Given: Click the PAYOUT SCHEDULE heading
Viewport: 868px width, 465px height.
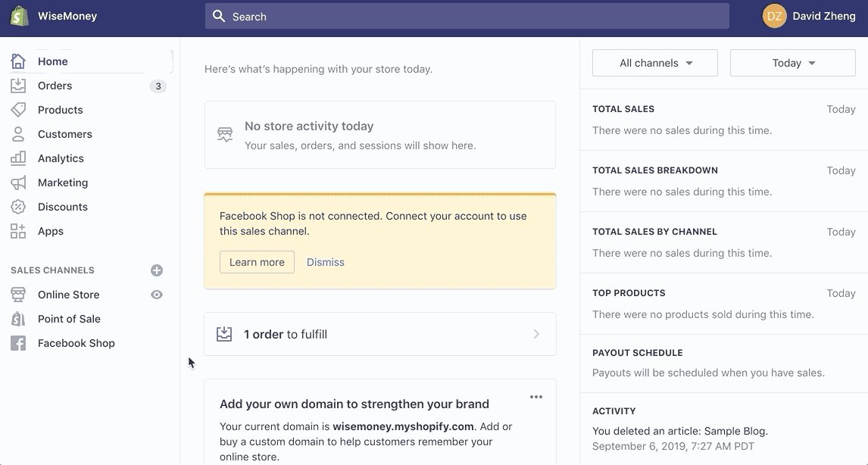Looking at the screenshot, I should point(638,353).
